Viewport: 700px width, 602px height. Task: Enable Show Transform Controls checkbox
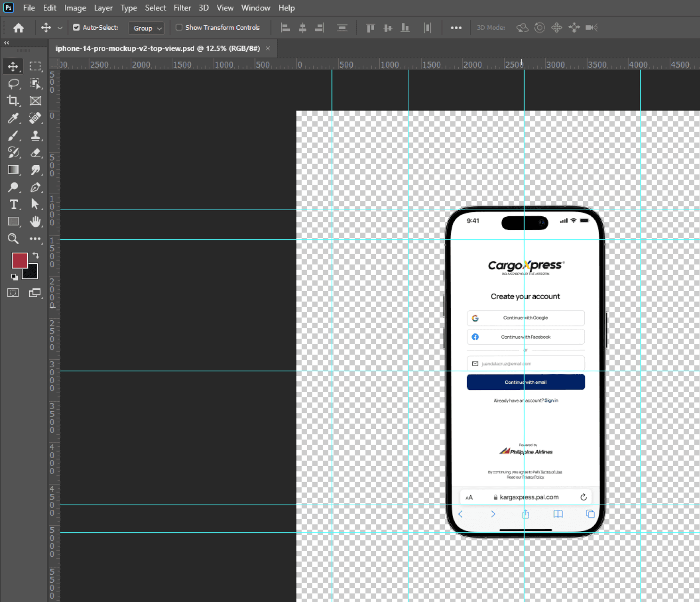coord(179,28)
